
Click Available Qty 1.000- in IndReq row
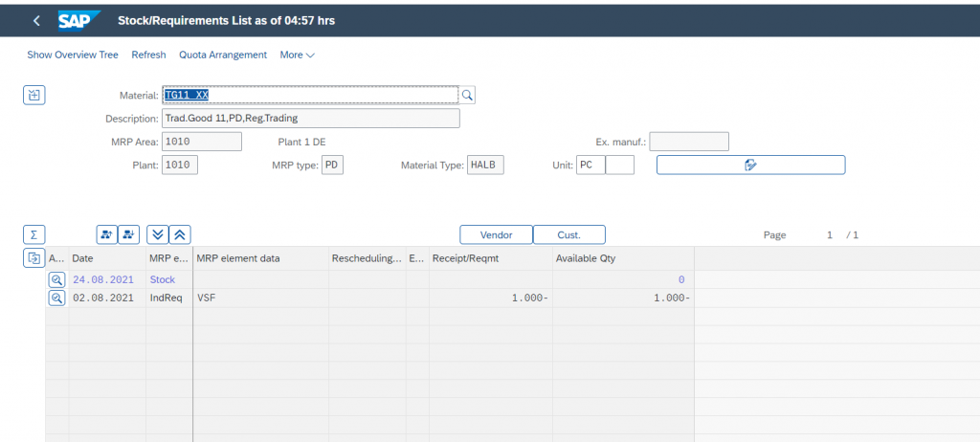click(623, 298)
